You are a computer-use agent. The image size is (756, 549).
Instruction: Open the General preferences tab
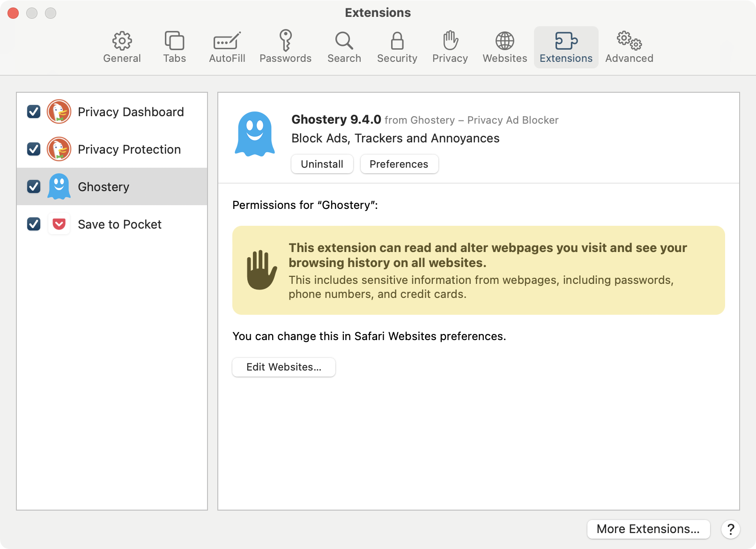coord(122,47)
